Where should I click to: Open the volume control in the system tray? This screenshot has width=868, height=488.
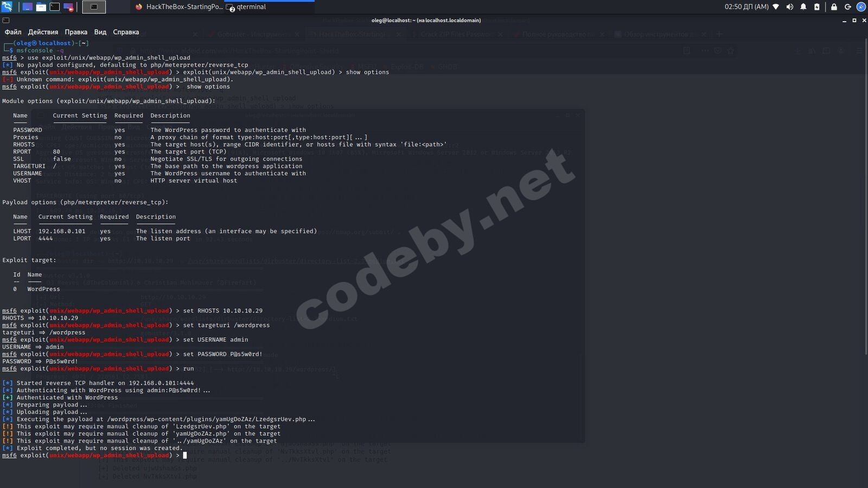click(x=789, y=7)
